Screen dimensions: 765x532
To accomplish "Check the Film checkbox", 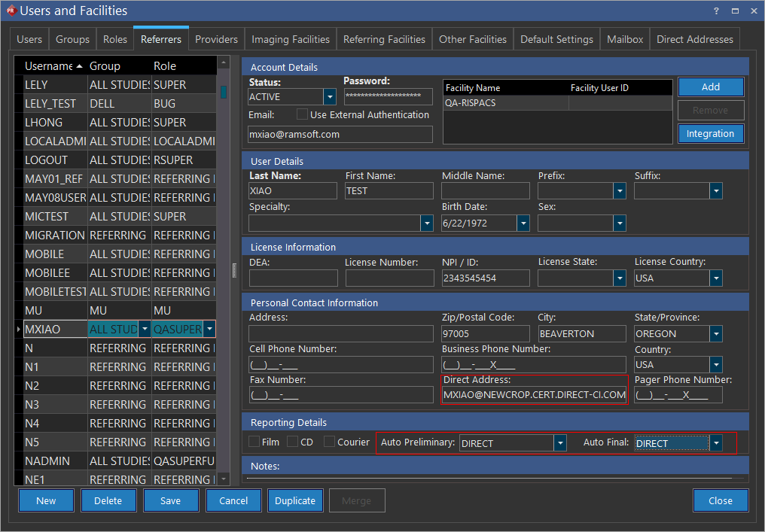I will point(254,442).
